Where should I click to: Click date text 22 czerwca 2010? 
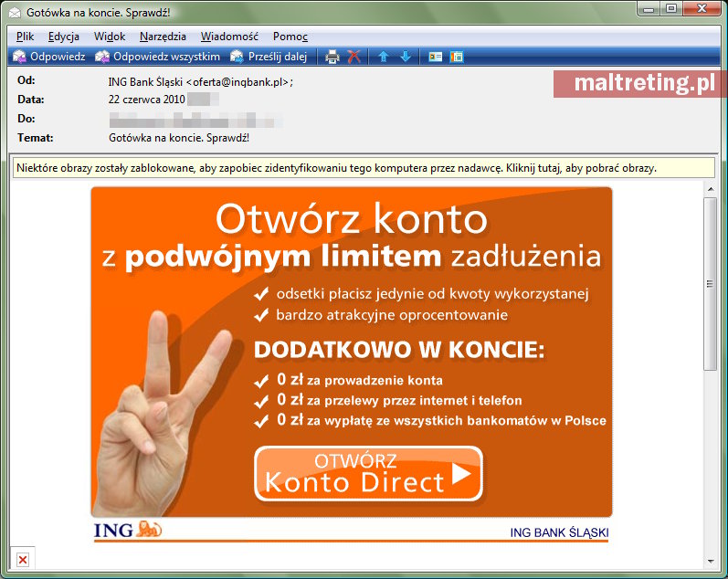coord(147,100)
